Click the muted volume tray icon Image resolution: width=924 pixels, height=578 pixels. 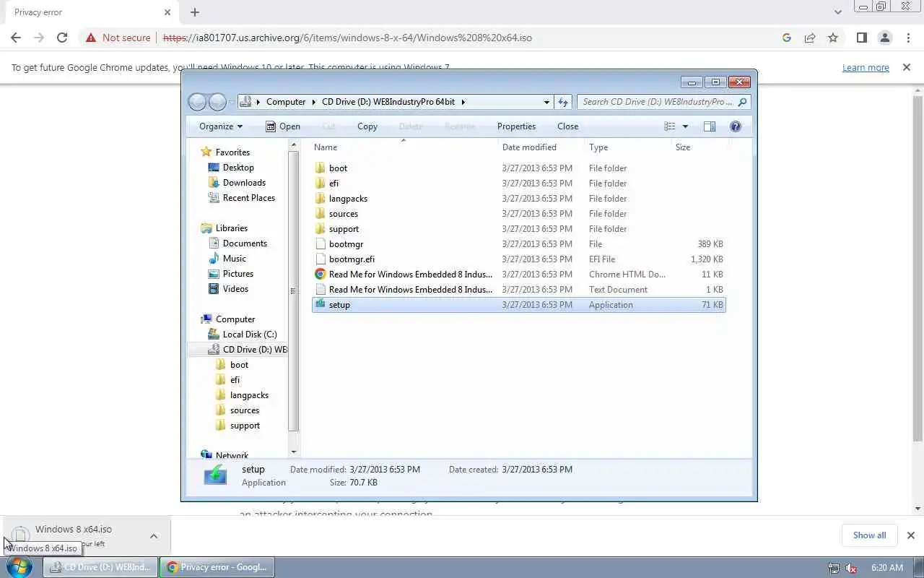tap(852, 568)
